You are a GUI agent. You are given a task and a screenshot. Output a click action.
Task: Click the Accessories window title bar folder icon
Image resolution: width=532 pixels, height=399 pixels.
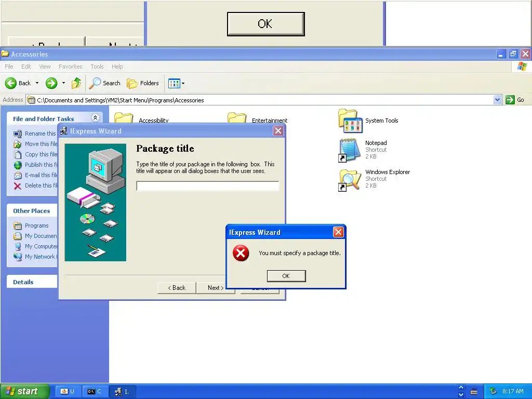[5, 54]
